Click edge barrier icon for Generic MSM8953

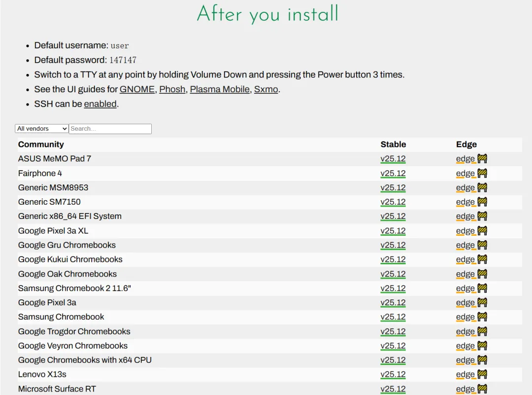pyautogui.click(x=482, y=187)
